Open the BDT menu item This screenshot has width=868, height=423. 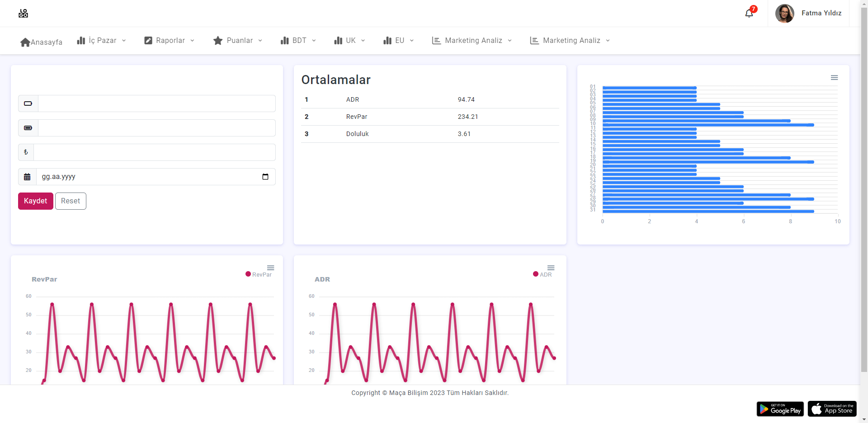coord(298,41)
